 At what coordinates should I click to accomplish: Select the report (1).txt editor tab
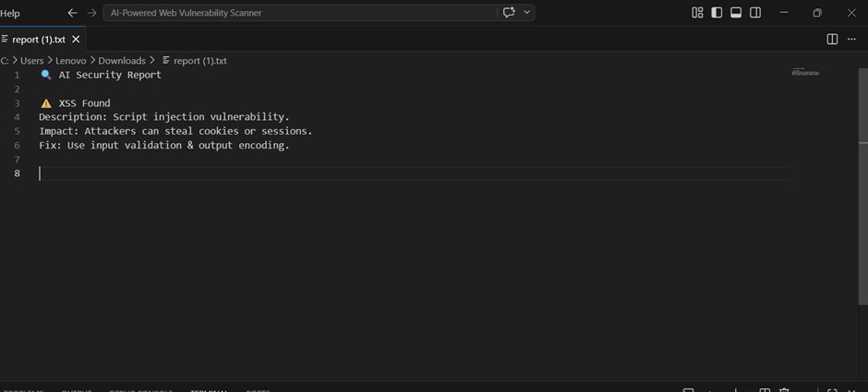pos(38,40)
